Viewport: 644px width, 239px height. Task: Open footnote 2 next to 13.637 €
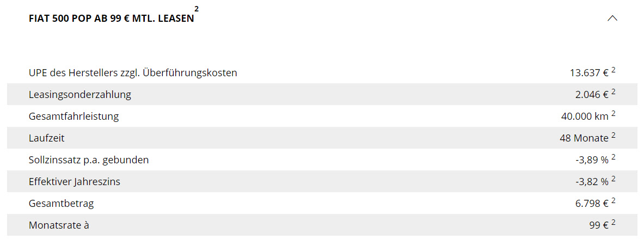[613, 70]
